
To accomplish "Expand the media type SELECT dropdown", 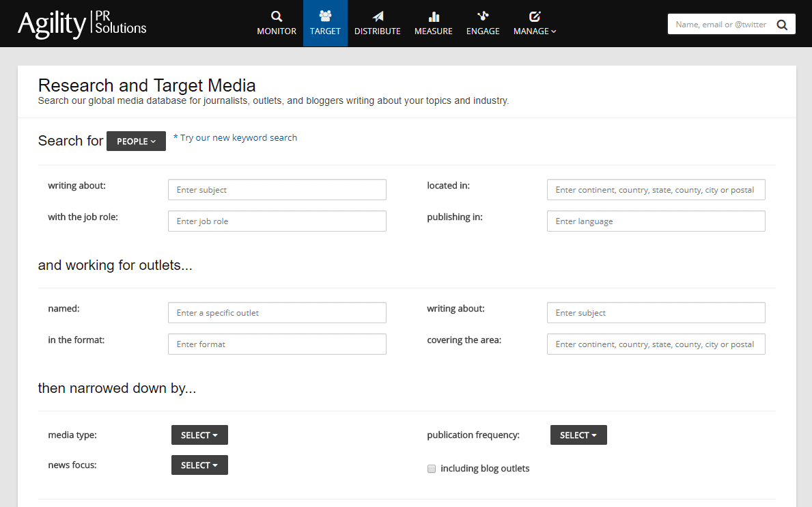I will point(199,435).
